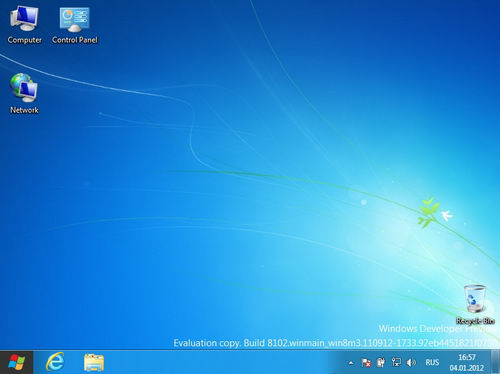Select the Control Panel desktop icon

[x=75, y=25]
